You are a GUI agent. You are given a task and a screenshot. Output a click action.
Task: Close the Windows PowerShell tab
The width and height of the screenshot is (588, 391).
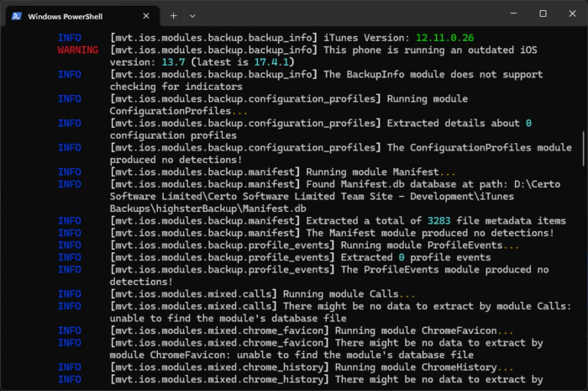pos(146,15)
